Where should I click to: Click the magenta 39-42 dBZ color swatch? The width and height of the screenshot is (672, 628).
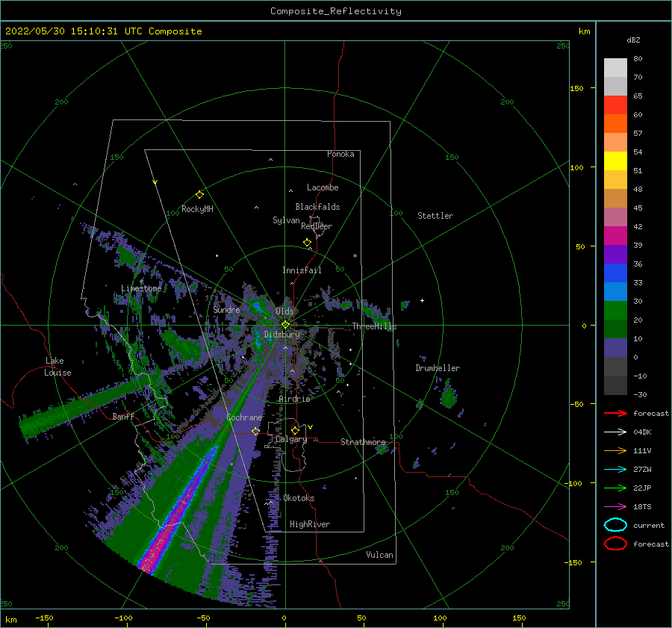pyautogui.click(x=615, y=236)
